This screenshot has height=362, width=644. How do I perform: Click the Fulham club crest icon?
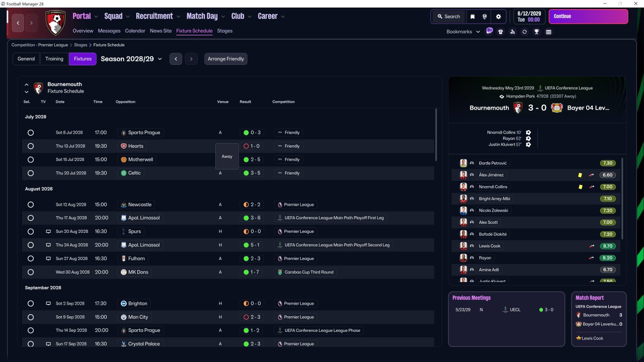(x=124, y=258)
